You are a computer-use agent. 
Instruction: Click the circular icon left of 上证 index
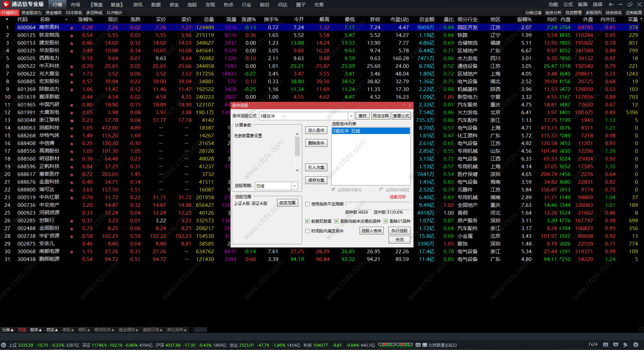point(4,345)
